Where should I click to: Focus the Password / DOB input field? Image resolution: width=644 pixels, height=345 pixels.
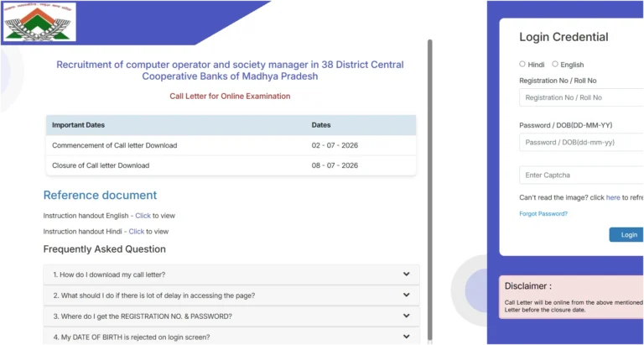[582, 142]
